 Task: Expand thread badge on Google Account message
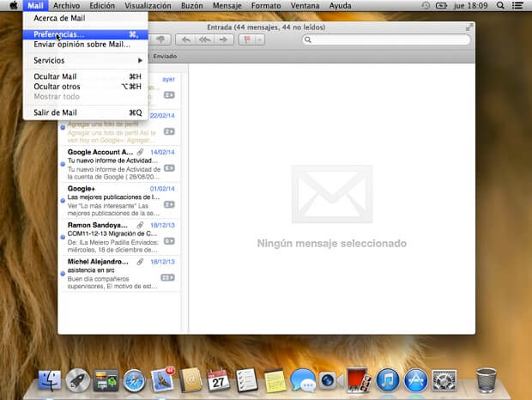coord(169,168)
